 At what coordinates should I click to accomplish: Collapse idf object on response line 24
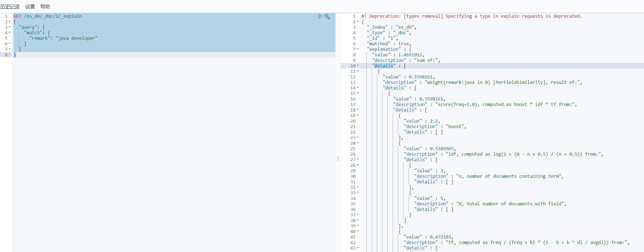358,143
